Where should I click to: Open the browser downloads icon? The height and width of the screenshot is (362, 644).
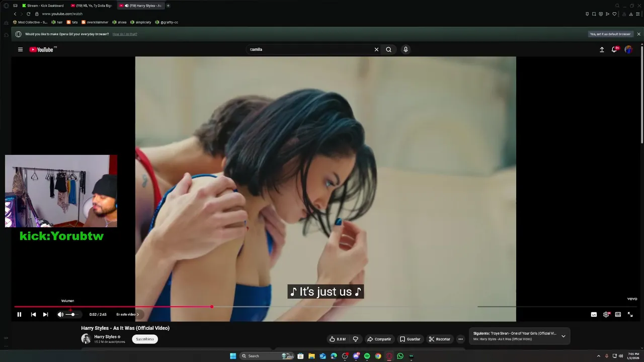point(631,14)
